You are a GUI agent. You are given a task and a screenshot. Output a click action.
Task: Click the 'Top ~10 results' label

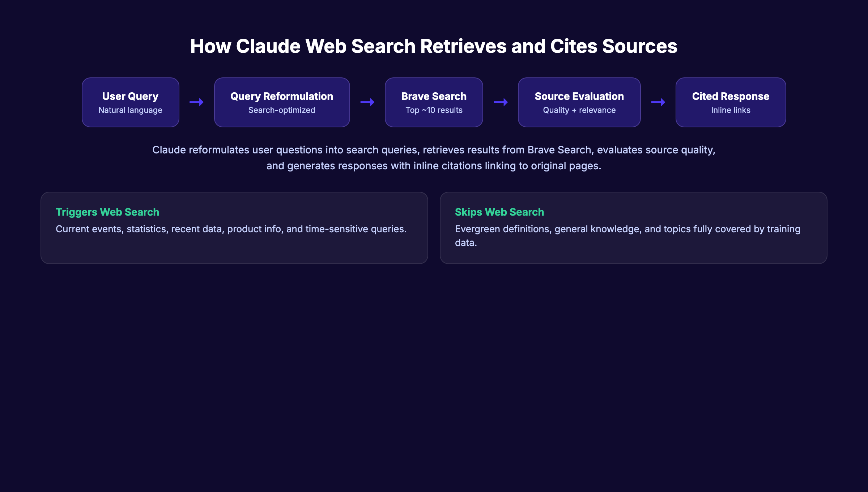[434, 110]
